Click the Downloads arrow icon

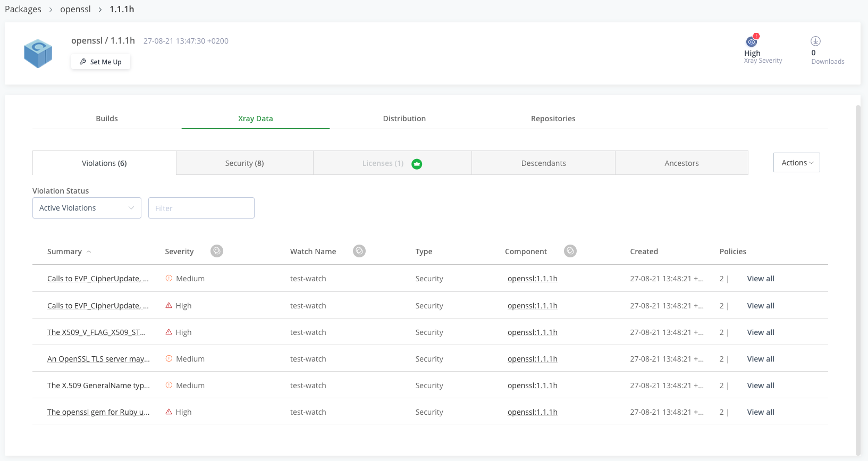[815, 41]
